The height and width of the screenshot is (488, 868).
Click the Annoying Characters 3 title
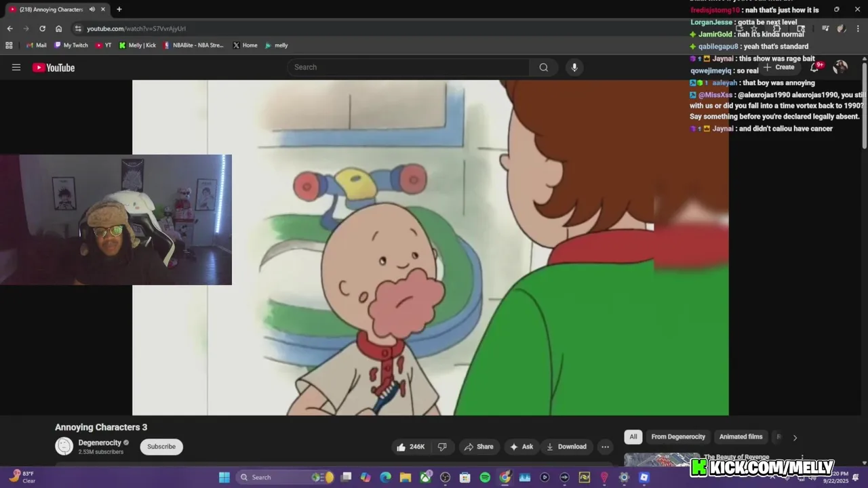[101, 427]
